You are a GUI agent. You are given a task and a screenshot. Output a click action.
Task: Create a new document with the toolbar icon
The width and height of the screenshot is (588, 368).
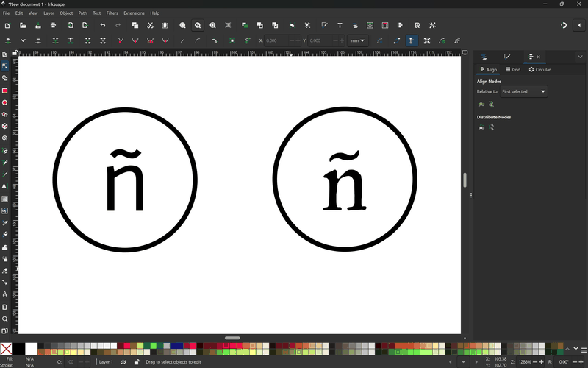7,25
